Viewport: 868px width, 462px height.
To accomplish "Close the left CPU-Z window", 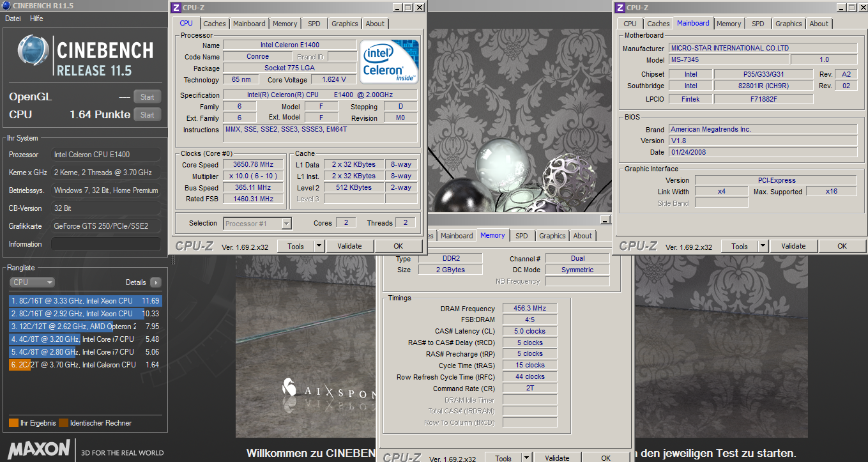I will click(419, 8).
